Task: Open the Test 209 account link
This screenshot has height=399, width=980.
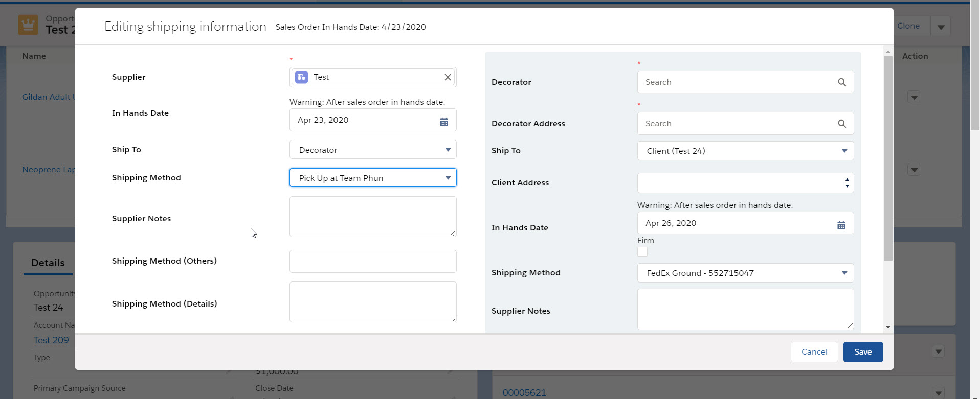Action: (51, 340)
